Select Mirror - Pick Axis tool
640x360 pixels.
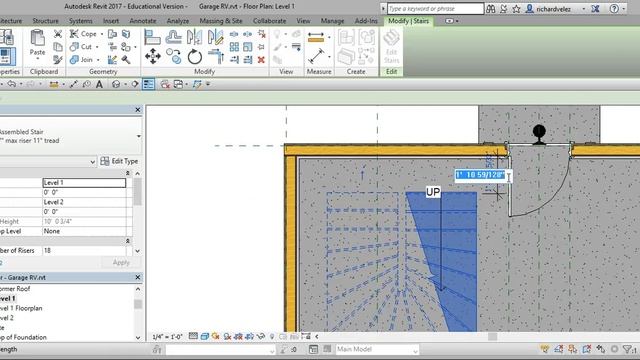click(x=194, y=37)
